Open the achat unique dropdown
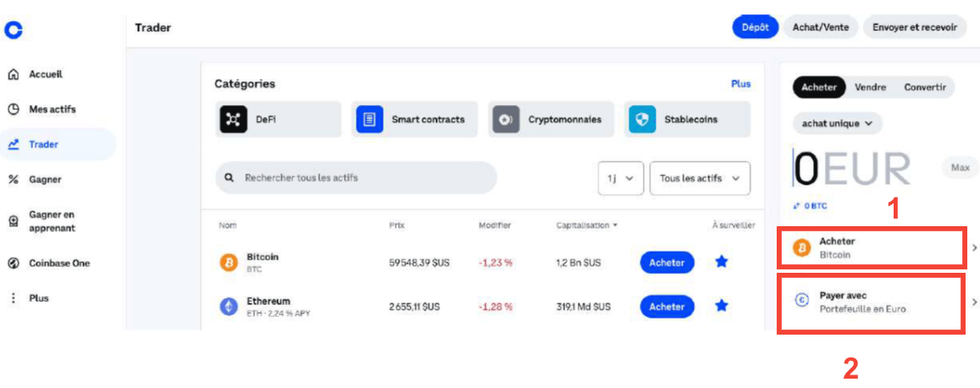Image resolution: width=980 pixels, height=388 pixels. [x=838, y=124]
